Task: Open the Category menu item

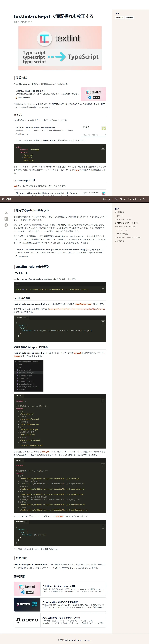Action: coord(108,199)
